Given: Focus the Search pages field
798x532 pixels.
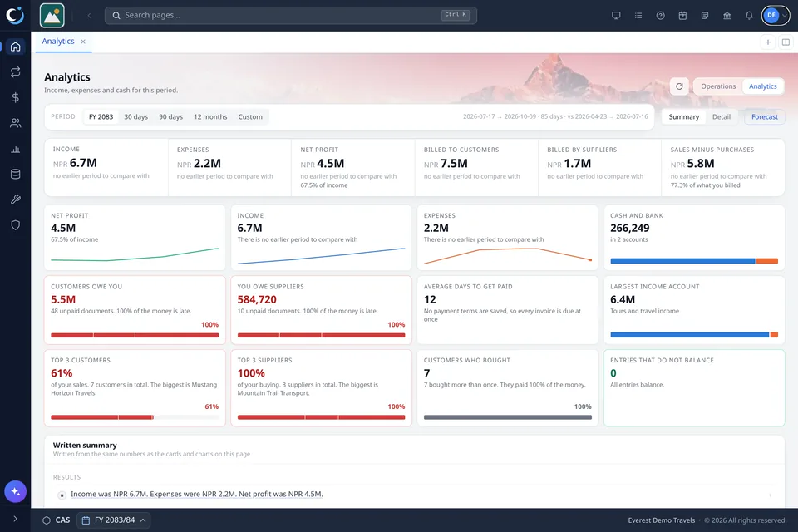Looking at the screenshot, I should [x=291, y=15].
